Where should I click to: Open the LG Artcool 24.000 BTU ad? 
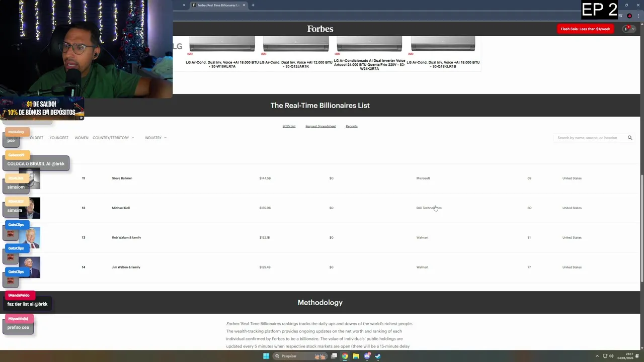coord(369,54)
